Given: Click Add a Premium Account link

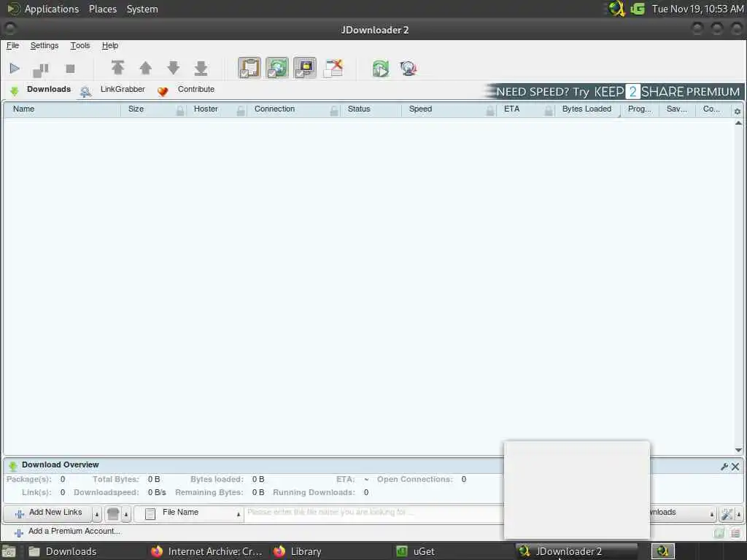Looking at the screenshot, I should pyautogui.click(x=68, y=532).
